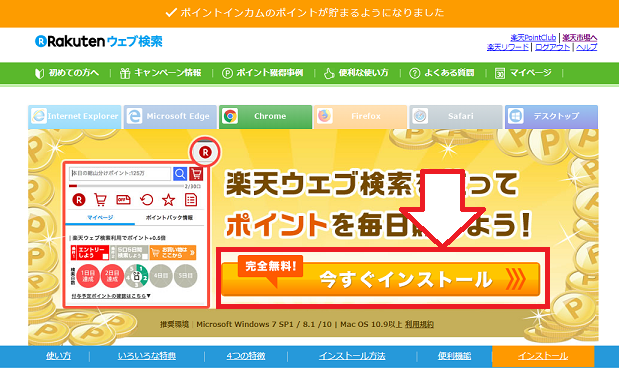The height and width of the screenshot is (369, 619).
Task: Click the 2日目達成 red circle
Action: [x=112, y=276]
